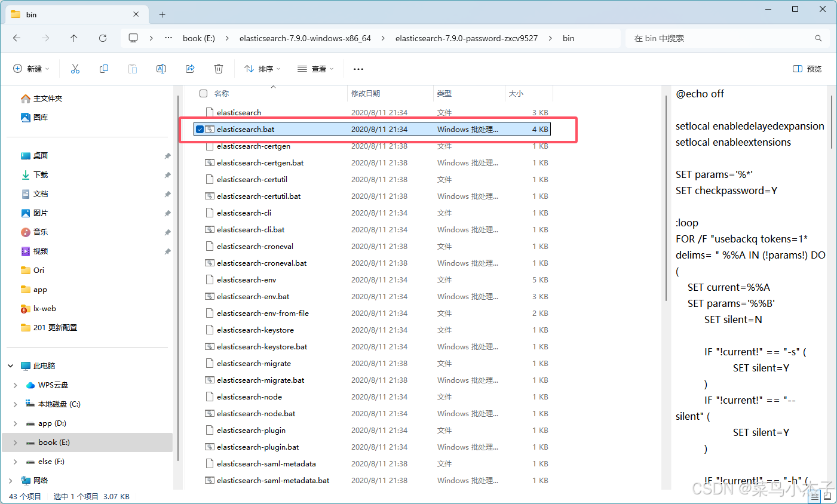Expand the 网络 network node
The height and width of the screenshot is (504, 837).
[x=11, y=480]
